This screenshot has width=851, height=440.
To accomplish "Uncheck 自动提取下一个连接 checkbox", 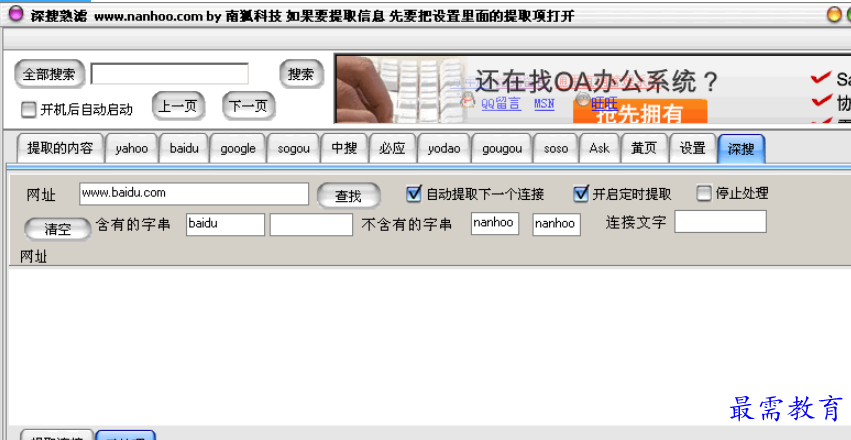I will [x=414, y=193].
